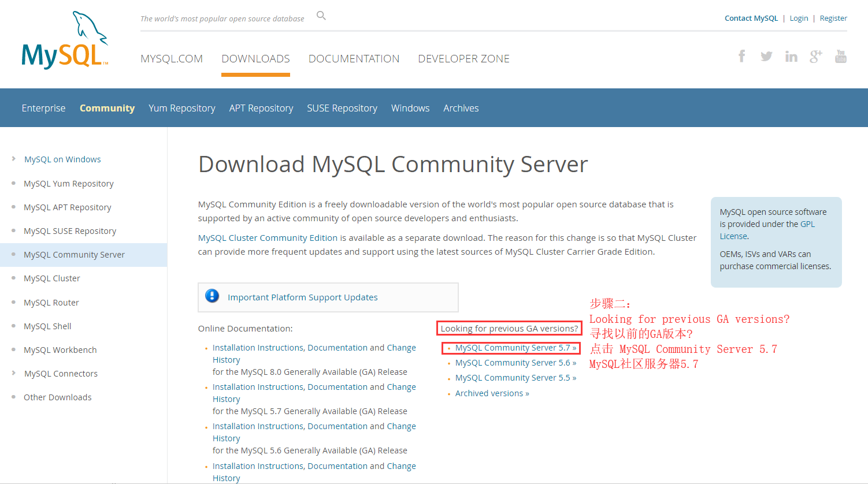The width and height of the screenshot is (868, 484).
Task: Click the blue info icon beside Platform Support Updates
Action: (x=212, y=296)
